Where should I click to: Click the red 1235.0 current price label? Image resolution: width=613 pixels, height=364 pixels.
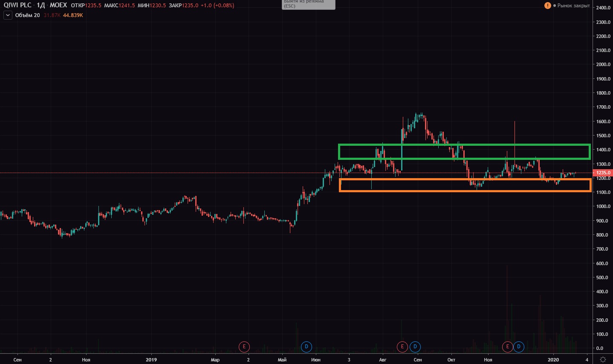tap(603, 173)
